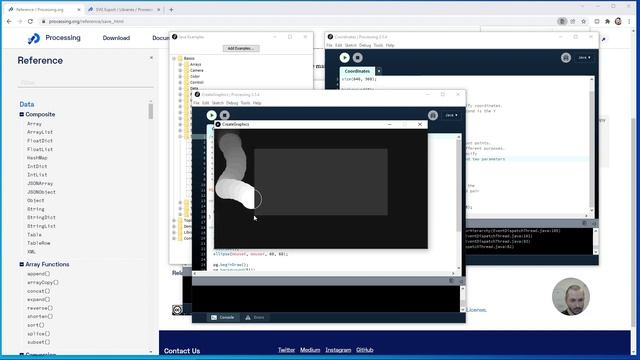Viewport: 640px width, 360px height.
Task: Run the Coordinates sketch with Play button
Action: click(x=344, y=58)
